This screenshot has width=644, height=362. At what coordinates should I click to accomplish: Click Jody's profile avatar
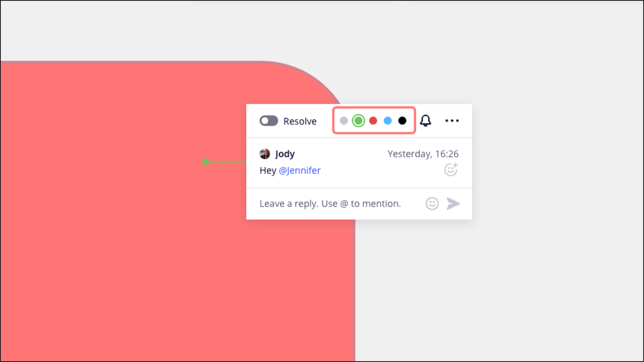pos(265,154)
